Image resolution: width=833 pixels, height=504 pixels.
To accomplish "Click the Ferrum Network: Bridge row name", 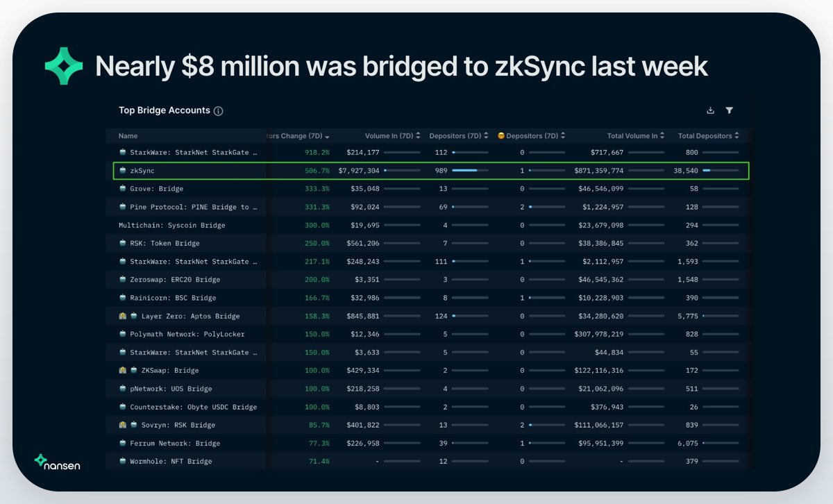I will (175, 443).
